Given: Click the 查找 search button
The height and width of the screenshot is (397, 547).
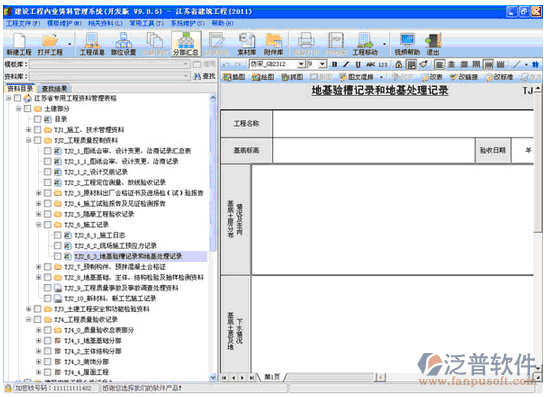Looking at the screenshot, I should pos(205,76).
